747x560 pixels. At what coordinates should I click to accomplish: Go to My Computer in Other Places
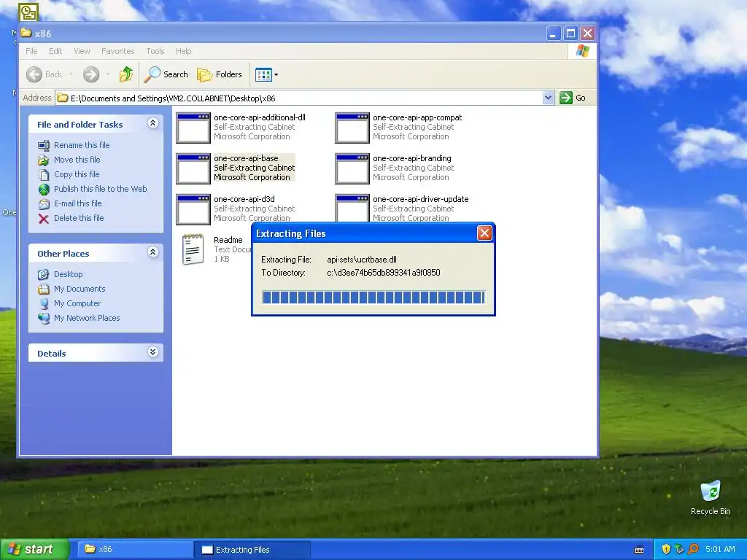[77, 303]
